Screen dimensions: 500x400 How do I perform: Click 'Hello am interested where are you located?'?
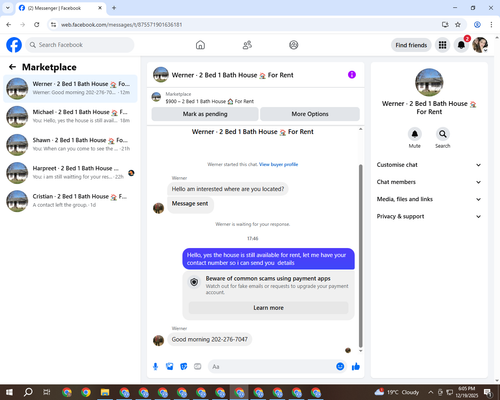(228, 189)
